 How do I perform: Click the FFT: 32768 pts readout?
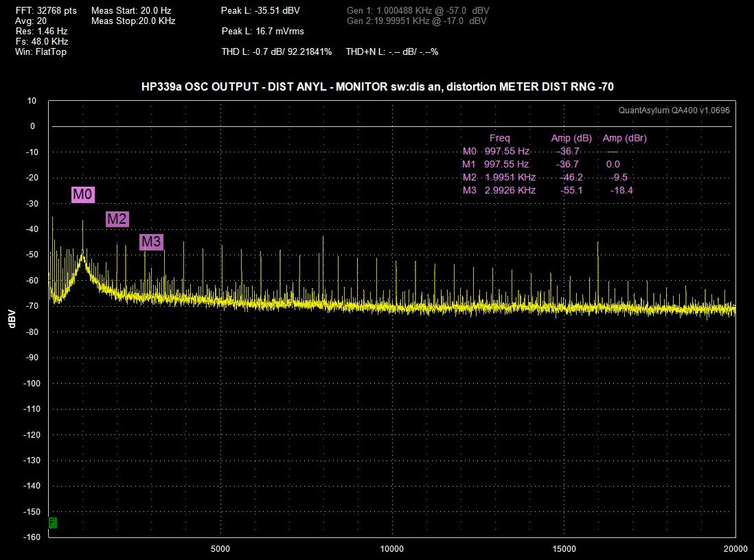pyautogui.click(x=46, y=10)
